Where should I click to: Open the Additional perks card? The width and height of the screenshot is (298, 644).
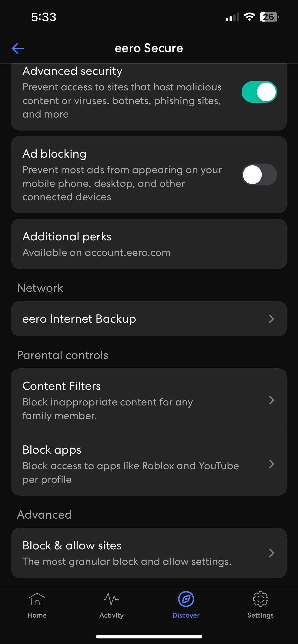(149, 244)
